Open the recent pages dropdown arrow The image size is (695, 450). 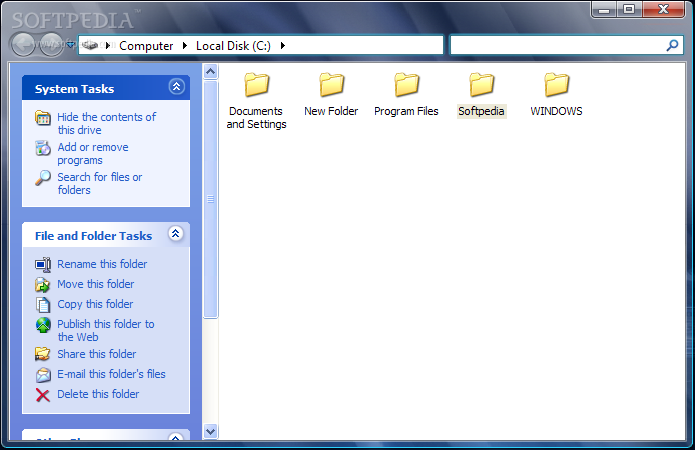tap(70, 45)
